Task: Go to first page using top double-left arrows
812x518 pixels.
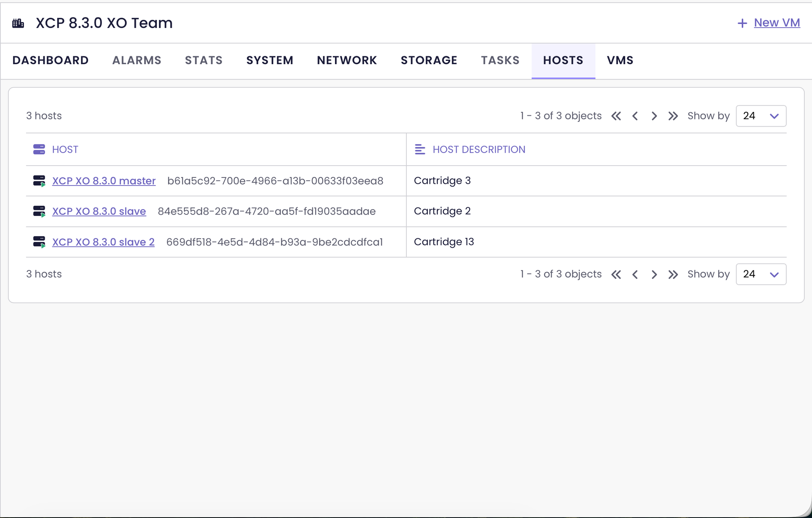Action: (x=616, y=116)
